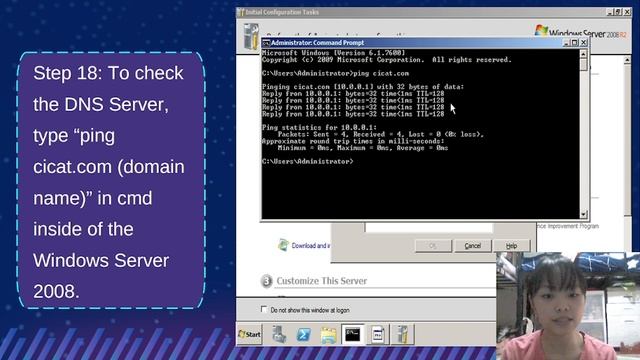Open Server Manager from the taskbar
Image resolution: width=640 pixels, height=360 pixels.
pyautogui.click(x=280, y=334)
